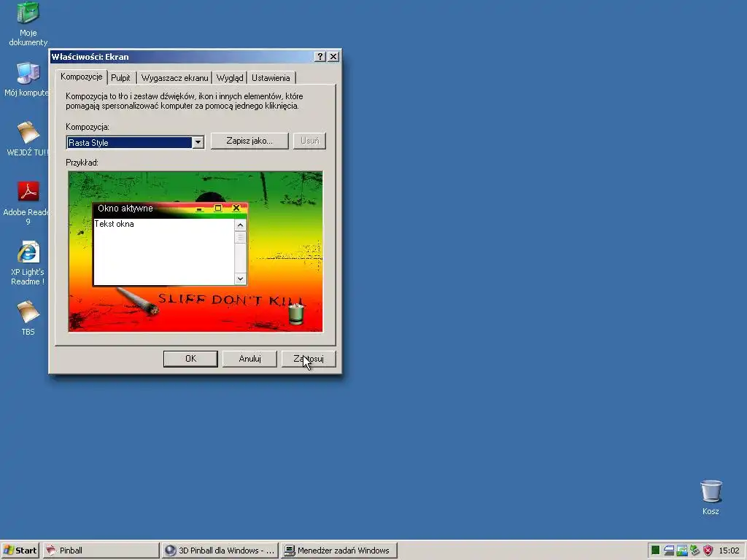The height and width of the screenshot is (560, 747).
Task: Click the Usuń button
Action: pyautogui.click(x=309, y=141)
